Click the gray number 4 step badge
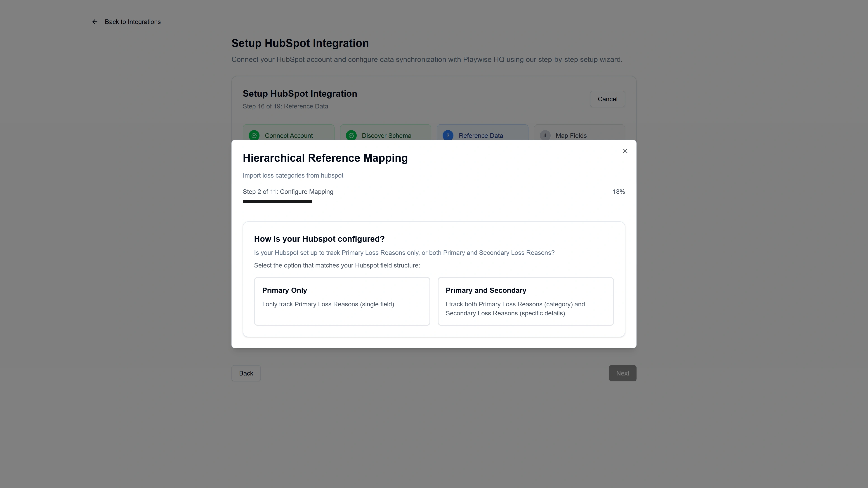This screenshot has height=488, width=868. 545,135
